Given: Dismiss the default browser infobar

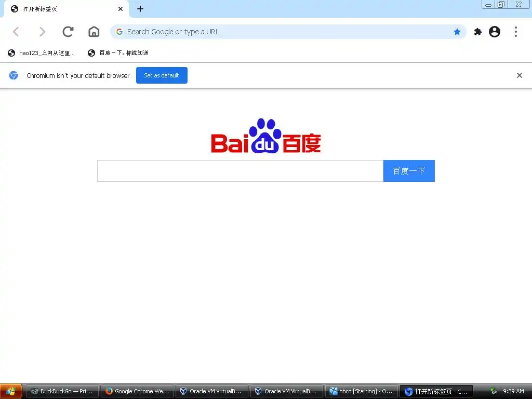Looking at the screenshot, I should 519,75.
